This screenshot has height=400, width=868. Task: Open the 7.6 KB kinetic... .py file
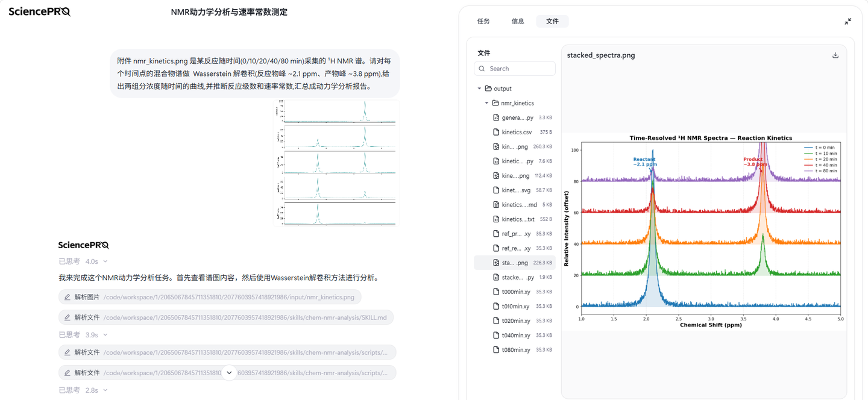tap(515, 161)
